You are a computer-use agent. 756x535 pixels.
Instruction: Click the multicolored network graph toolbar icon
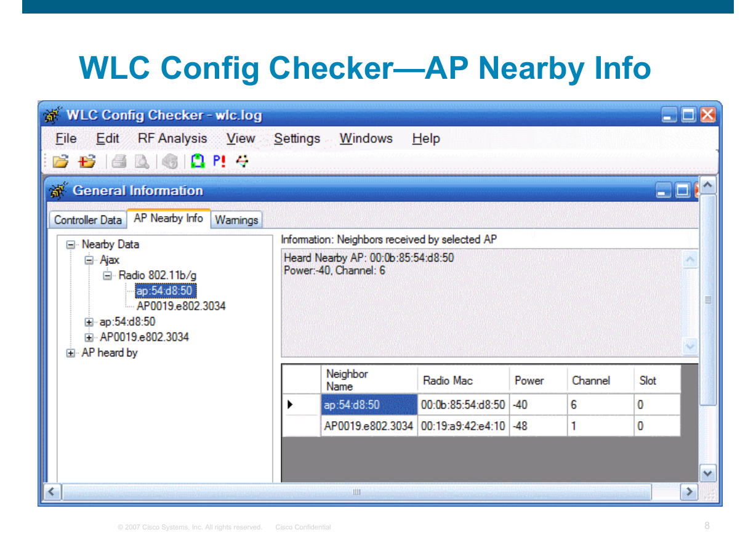242,162
